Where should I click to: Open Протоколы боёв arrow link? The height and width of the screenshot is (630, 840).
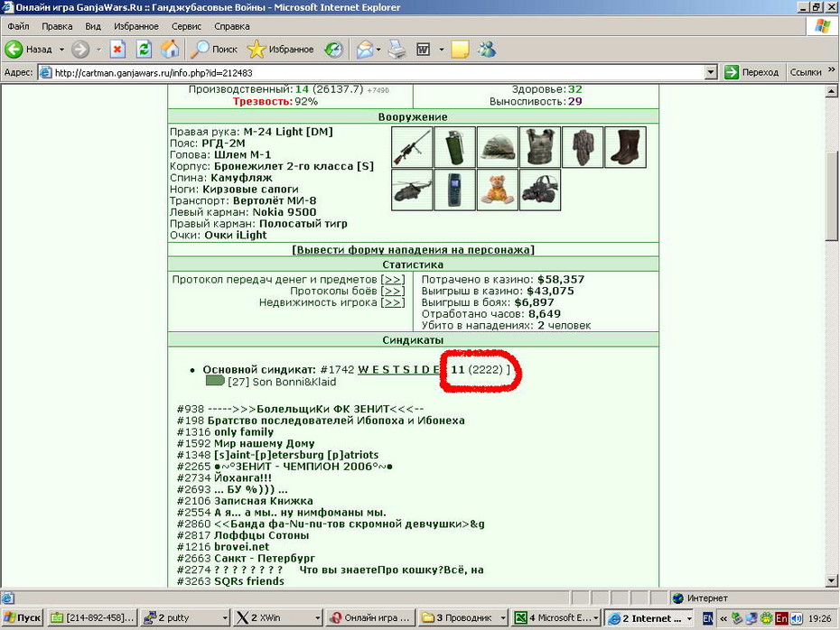393,292
